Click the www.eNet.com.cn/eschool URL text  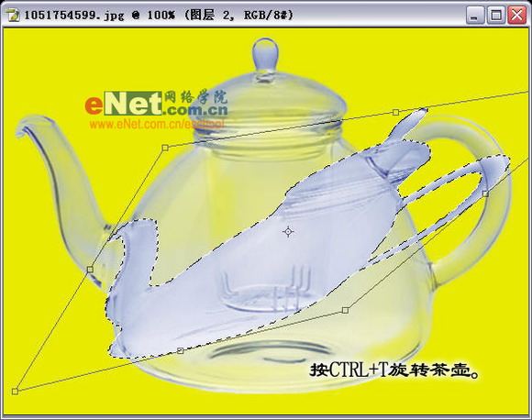point(157,124)
